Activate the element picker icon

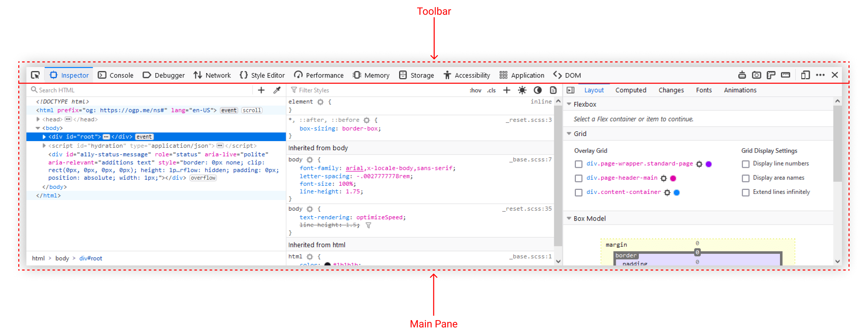[x=35, y=75]
